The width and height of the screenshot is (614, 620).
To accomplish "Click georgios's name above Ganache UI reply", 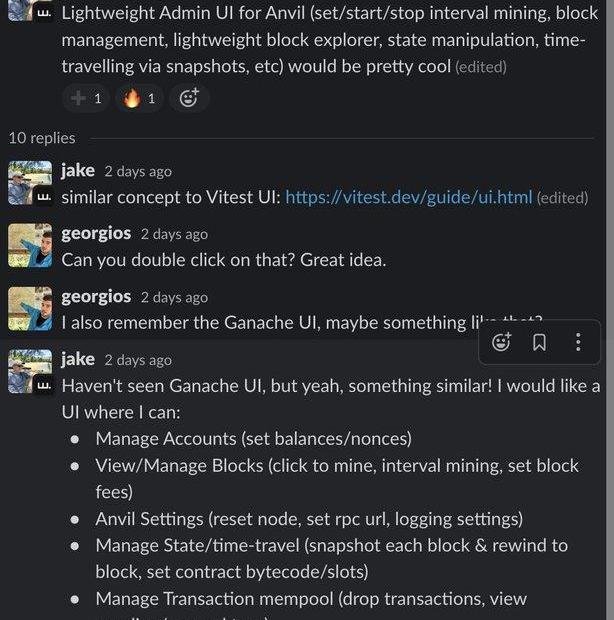I will (96, 297).
